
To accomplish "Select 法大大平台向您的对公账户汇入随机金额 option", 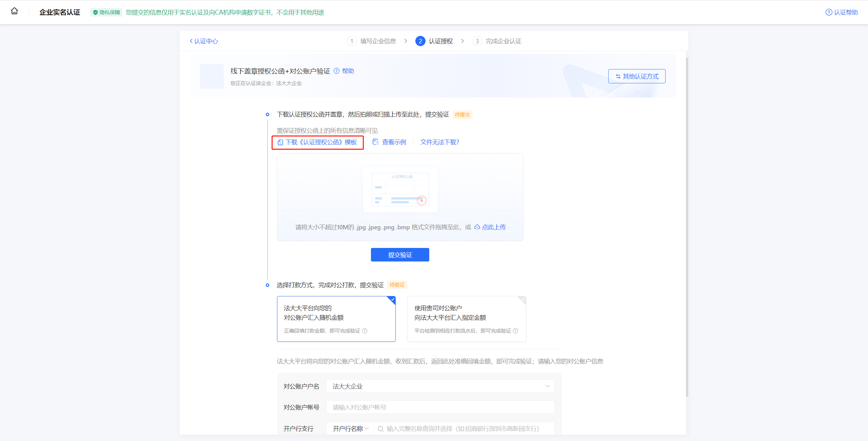I will click(336, 318).
